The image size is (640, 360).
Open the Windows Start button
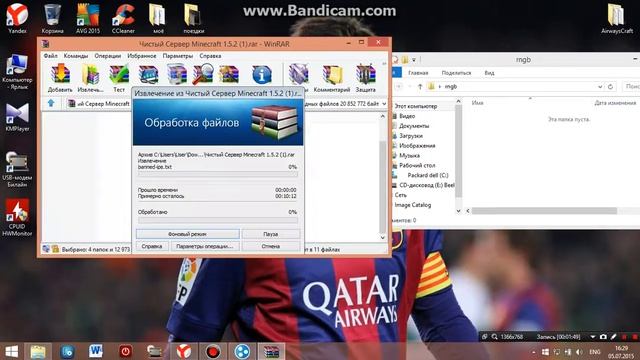tap(11, 351)
